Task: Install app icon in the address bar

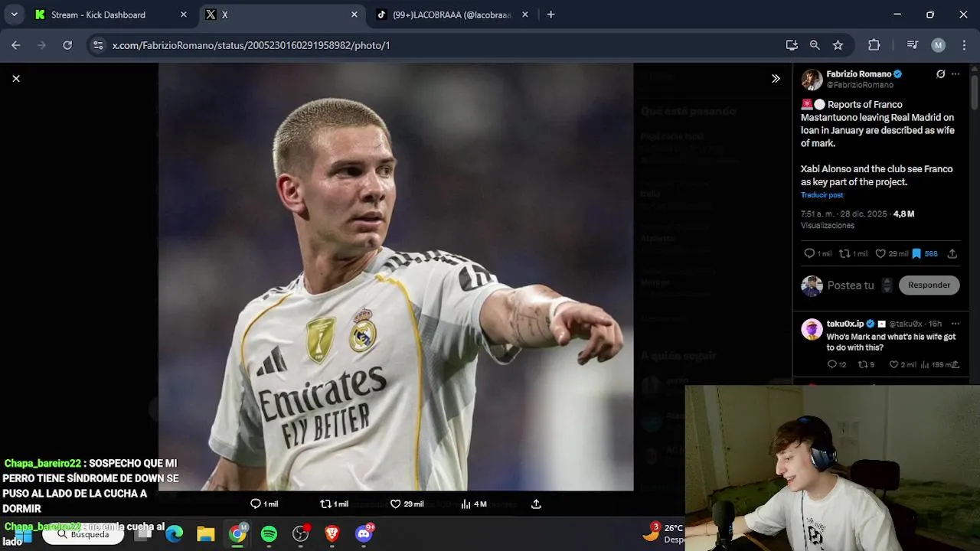Action: coord(792,45)
